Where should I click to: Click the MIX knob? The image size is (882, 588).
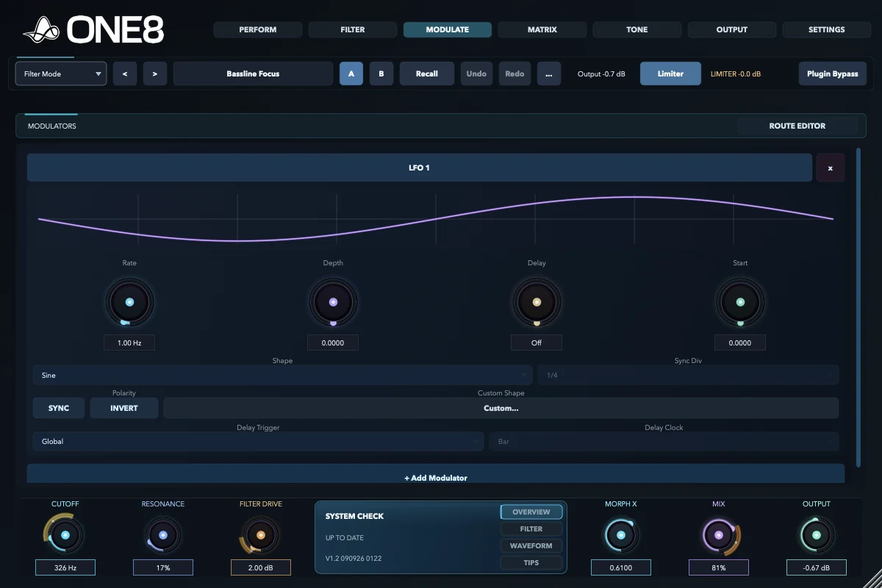pos(719,535)
